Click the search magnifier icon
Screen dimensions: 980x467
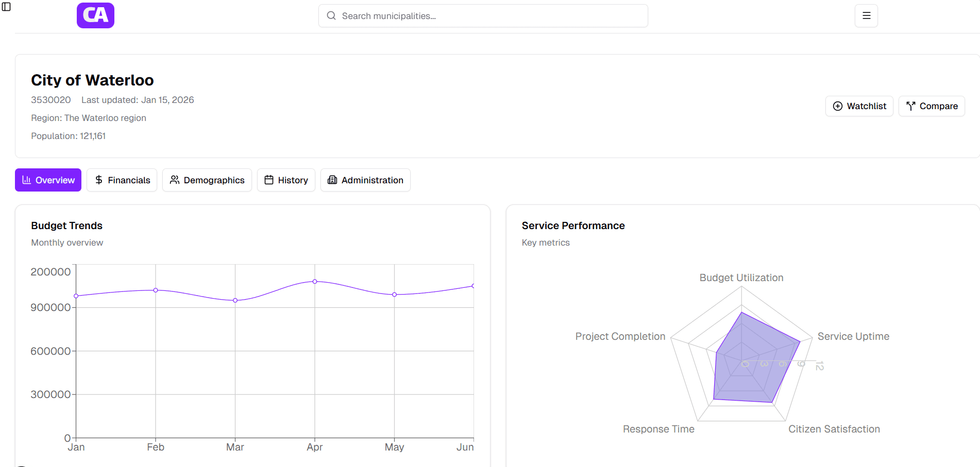pyautogui.click(x=331, y=16)
